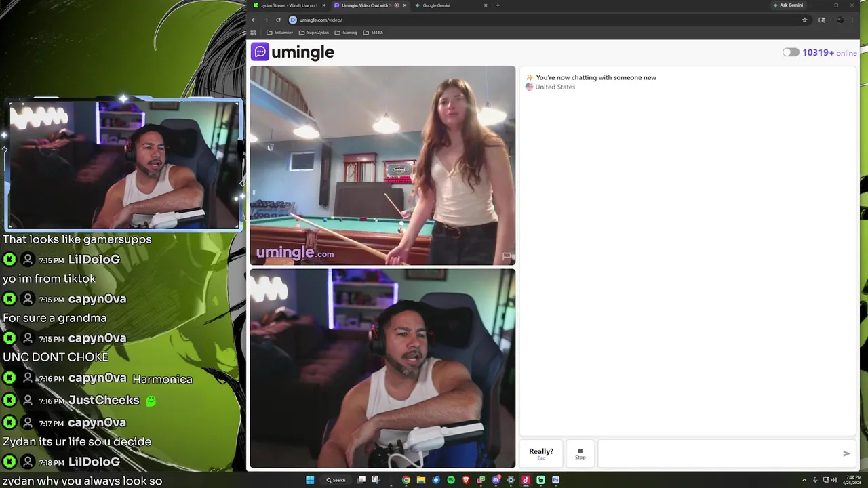Click 'That looks like gamersupps' message

(x=77, y=239)
